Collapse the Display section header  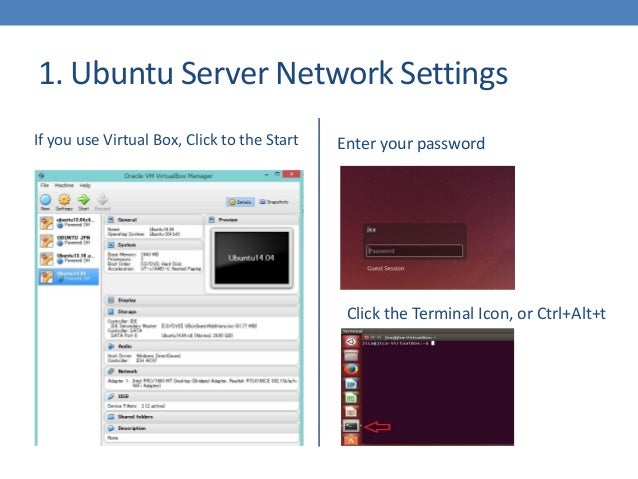[x=201, y=300]
